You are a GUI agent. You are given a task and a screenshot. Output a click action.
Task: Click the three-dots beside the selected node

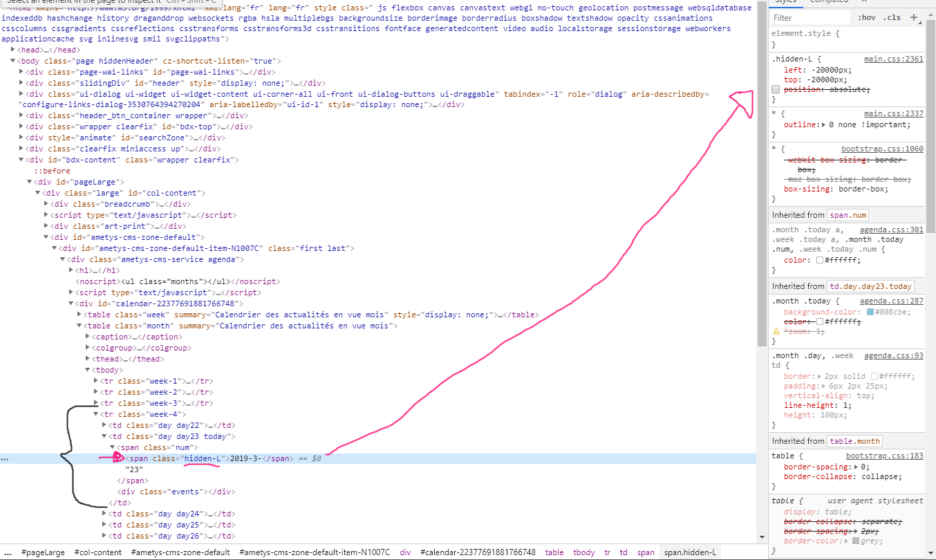(4, 459)
